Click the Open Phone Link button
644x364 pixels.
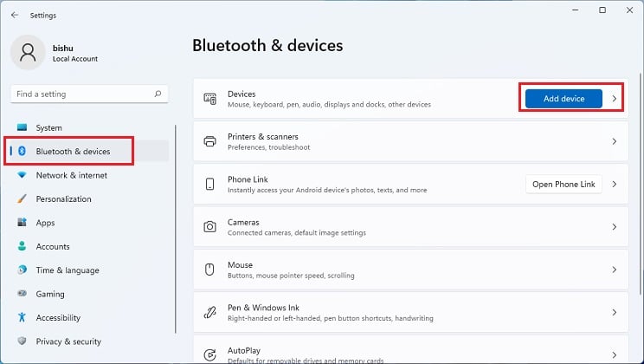coord(563,185)
